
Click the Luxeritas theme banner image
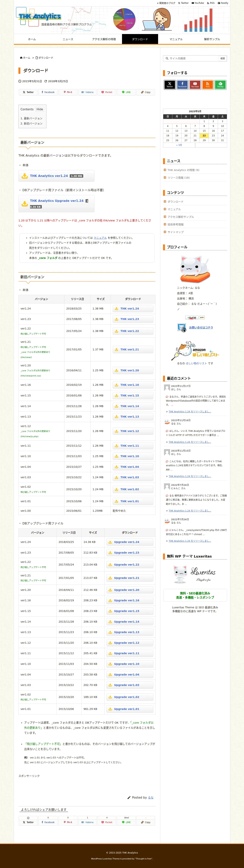195,574
